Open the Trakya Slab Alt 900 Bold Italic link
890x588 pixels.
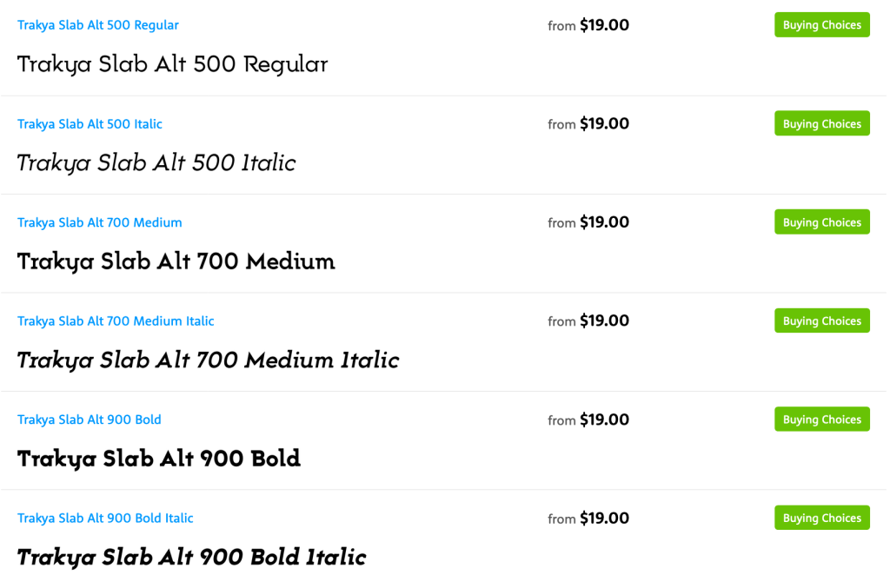tap(105, 519)
